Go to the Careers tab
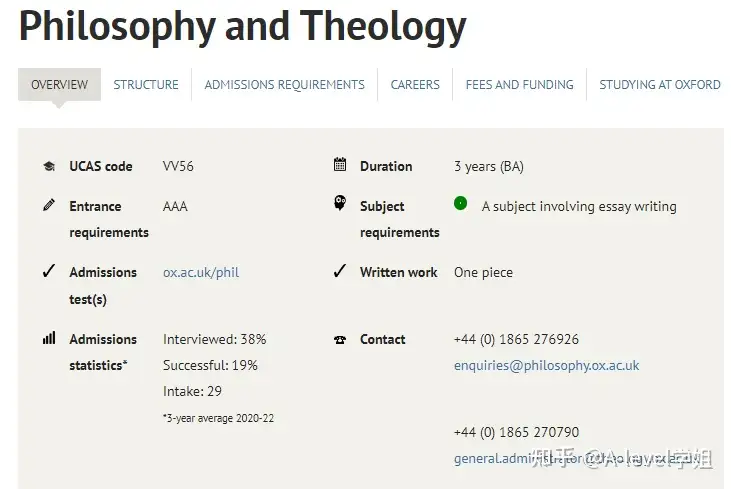731x489 pixels. 415,84
